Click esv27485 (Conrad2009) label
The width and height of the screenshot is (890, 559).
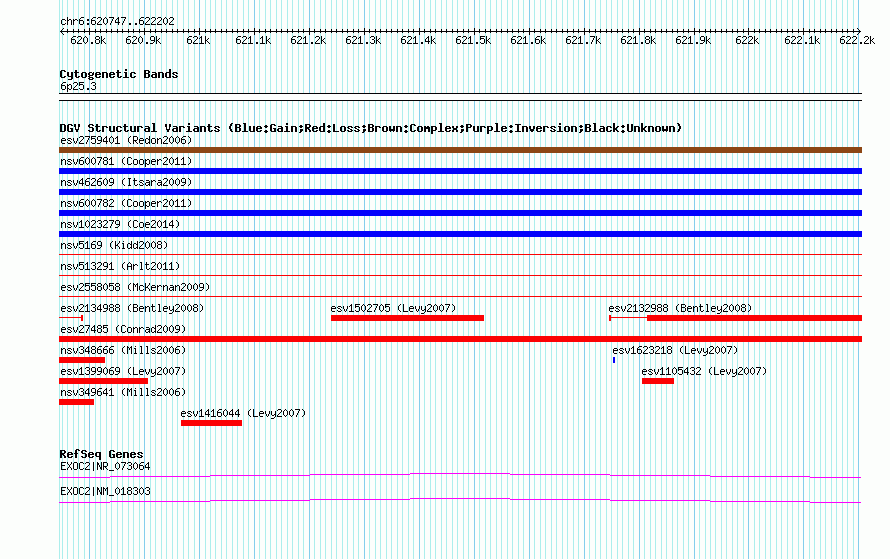click(x=123, y=329)
